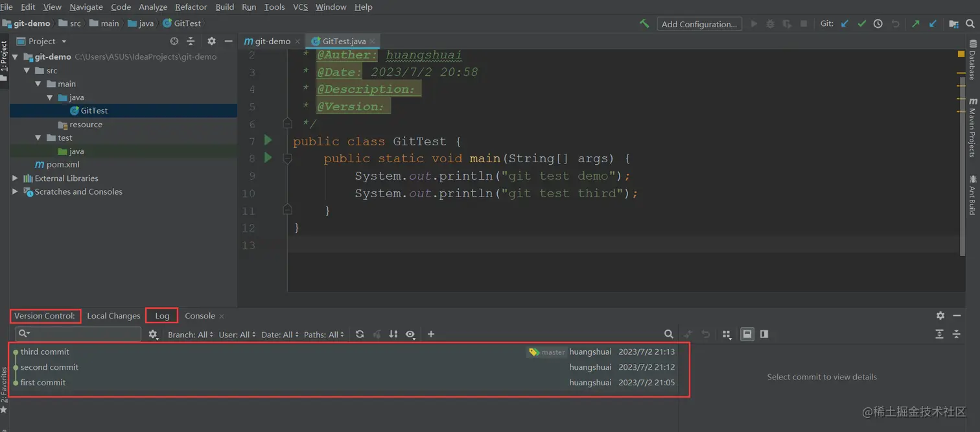This screenshot has height=432, width=980.
Task: Select the Log tab
Action: 162,316
